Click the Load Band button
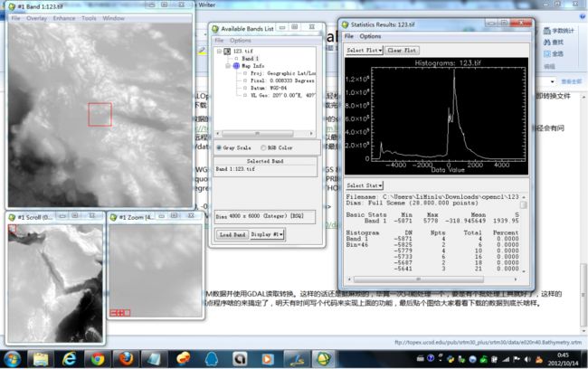Viewport: 588px width, 369px height. 232,234
